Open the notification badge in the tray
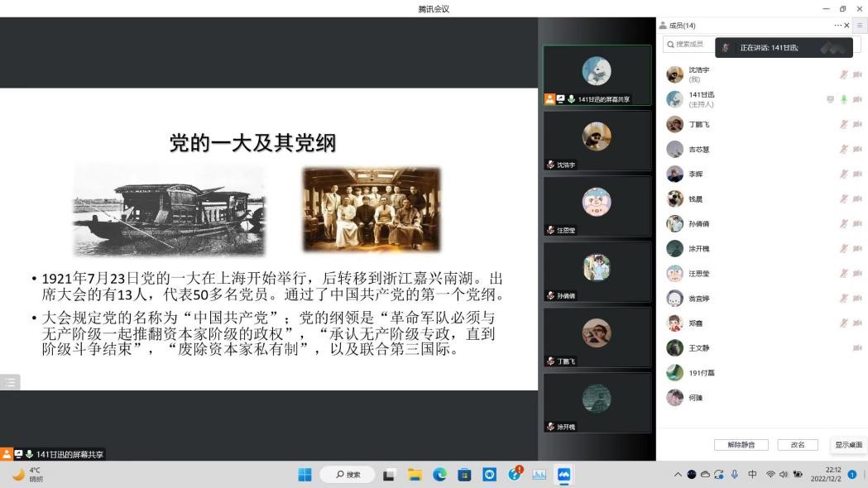Viewport: 868px width, 488px height. click(852, 475)
